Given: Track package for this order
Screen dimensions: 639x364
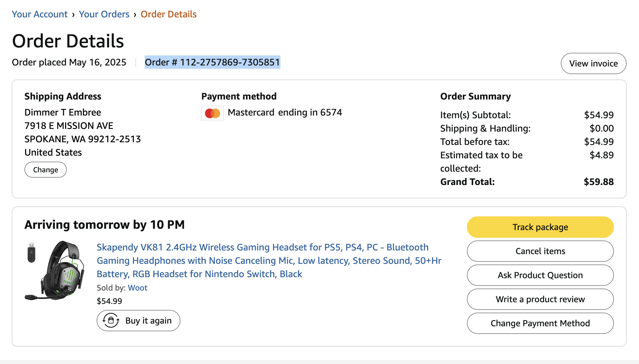Looking at the screenshot, I should (540, 227).
